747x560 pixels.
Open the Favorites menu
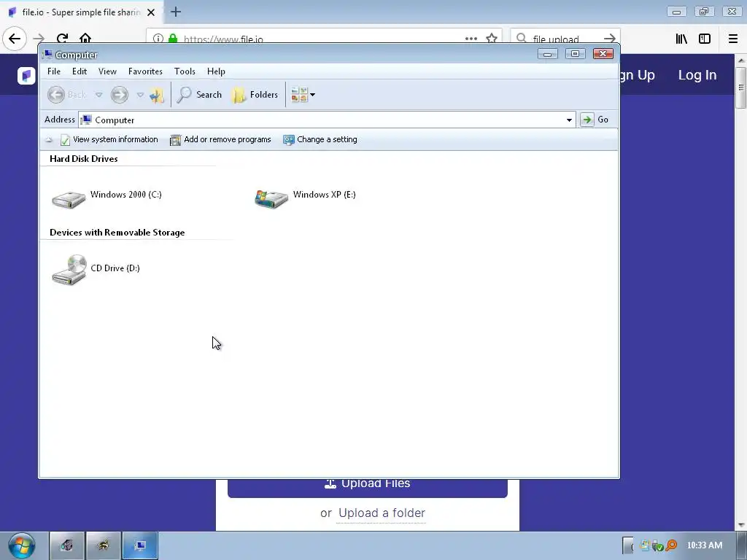(x=145, y=71)
